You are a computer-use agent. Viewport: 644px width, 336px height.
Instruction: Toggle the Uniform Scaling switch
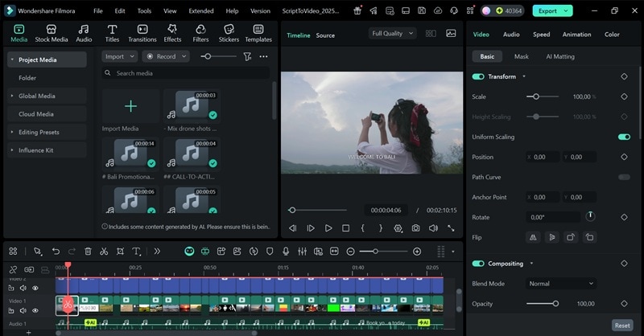pyautogui.click(x=624, y=137)
